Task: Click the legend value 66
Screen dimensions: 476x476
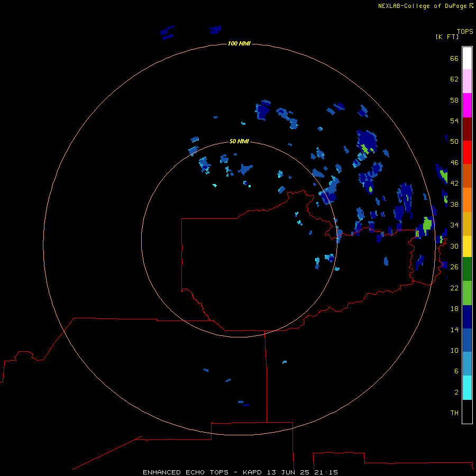Action: point(454,58)
